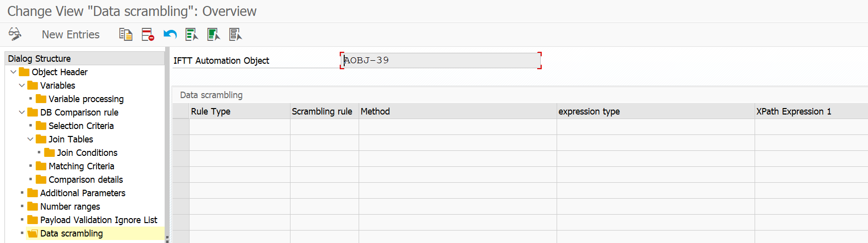Click first Rule Type cell
Image resolution: width=868 pixels, height=243 pixels.
pos(239,127)
